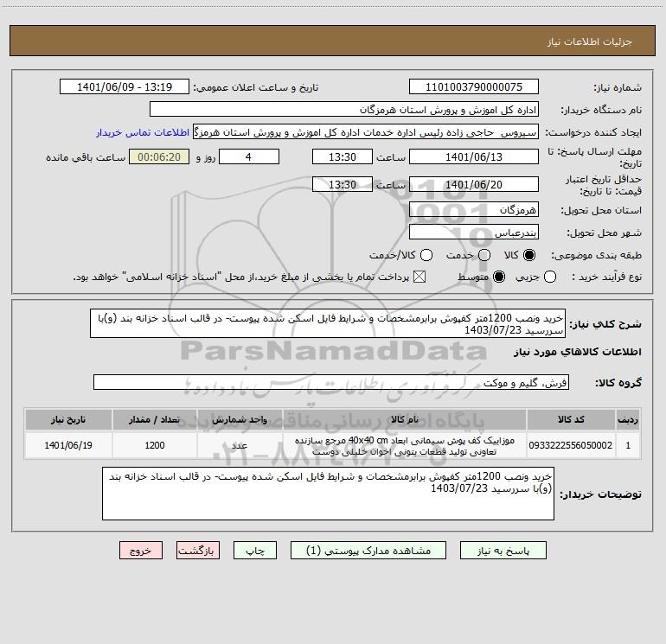Click days remaining field showing 4
666x644 pixels.
[x=249, y=156]
